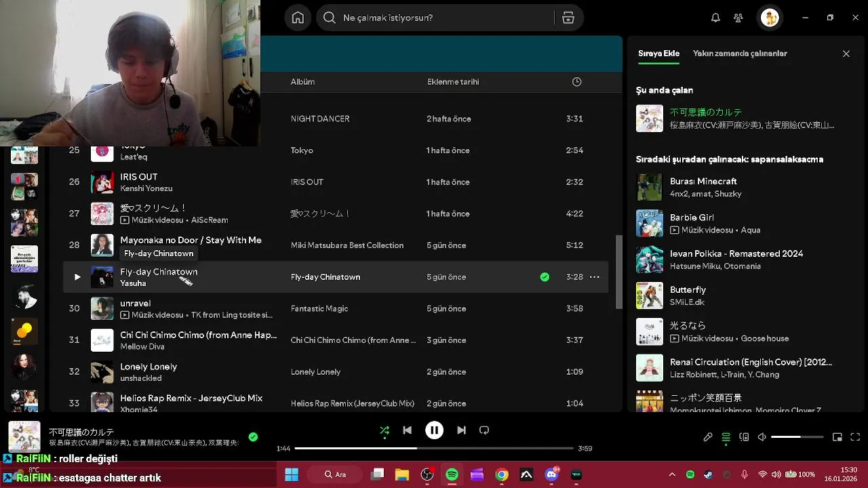This screenshot has width=868, height=488.
Task: Skip to previous track
Action: 407,430
